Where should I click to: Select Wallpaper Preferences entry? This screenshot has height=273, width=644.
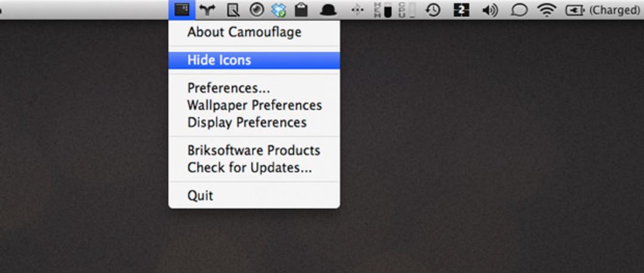254,105
